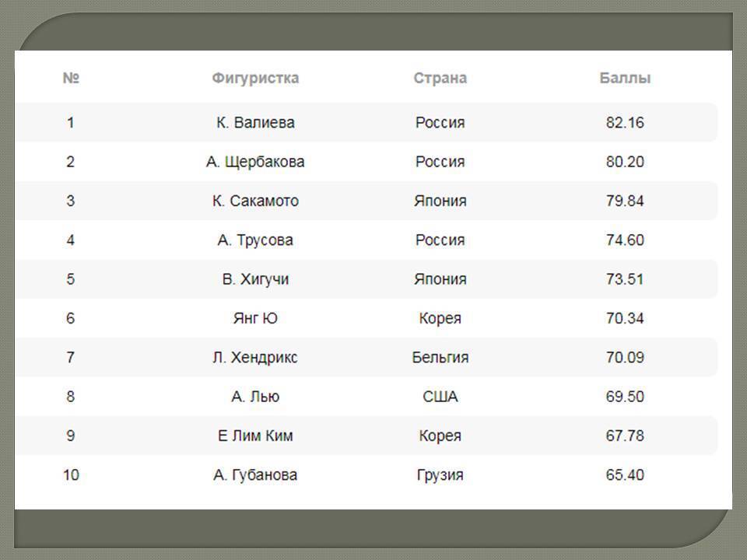Screen dimensions: 747x560
Task: Click the name "В. Хигучи"
Action: [255, 279]
